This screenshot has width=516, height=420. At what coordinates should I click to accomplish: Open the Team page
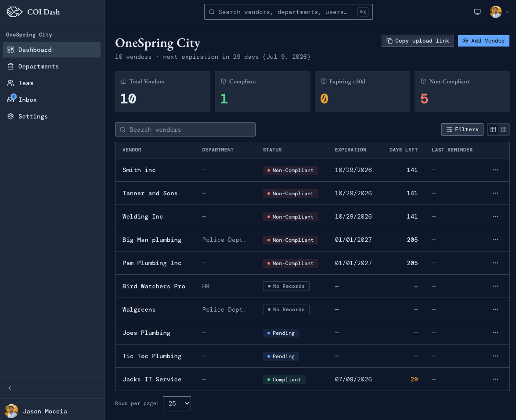point(51,83)
